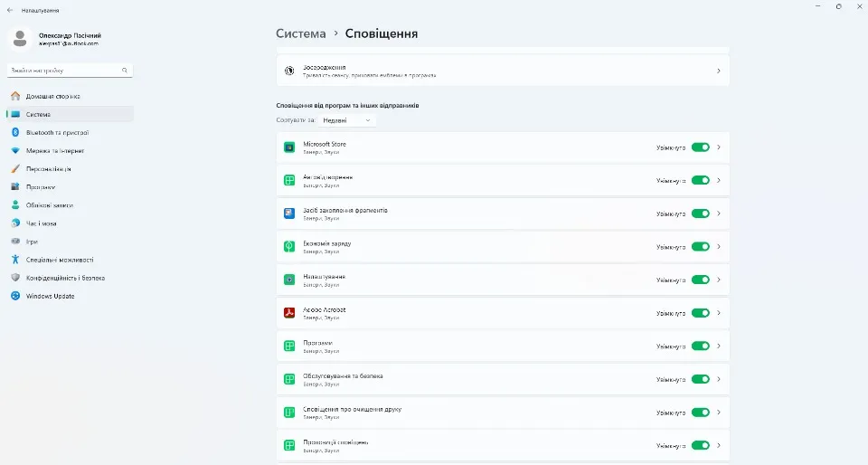Image resolution: width=868 pixels, height=465 pixels.
Task: Turn off Microsoft Store notifications toggle
Action: [700, 147]
